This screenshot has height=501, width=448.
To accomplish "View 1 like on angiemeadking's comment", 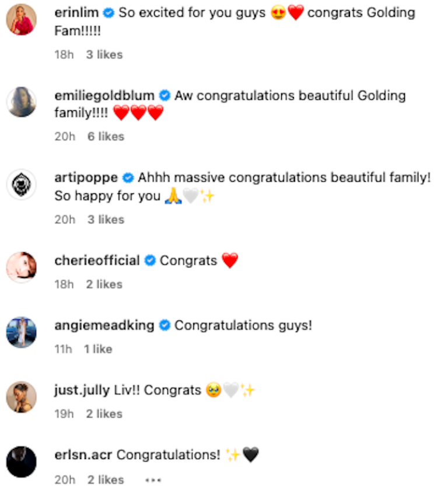I will click(98, 349).
